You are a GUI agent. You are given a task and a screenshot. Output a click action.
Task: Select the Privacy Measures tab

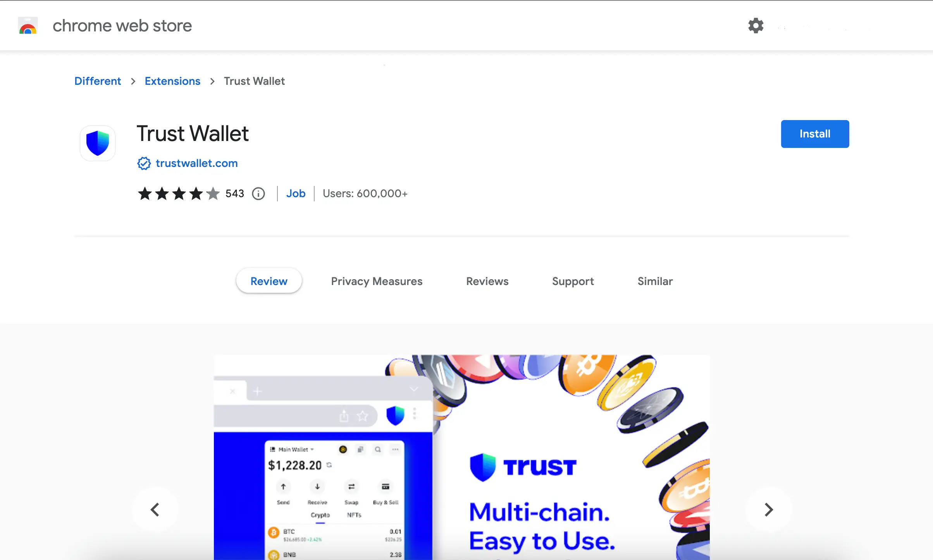pos(377,281)
